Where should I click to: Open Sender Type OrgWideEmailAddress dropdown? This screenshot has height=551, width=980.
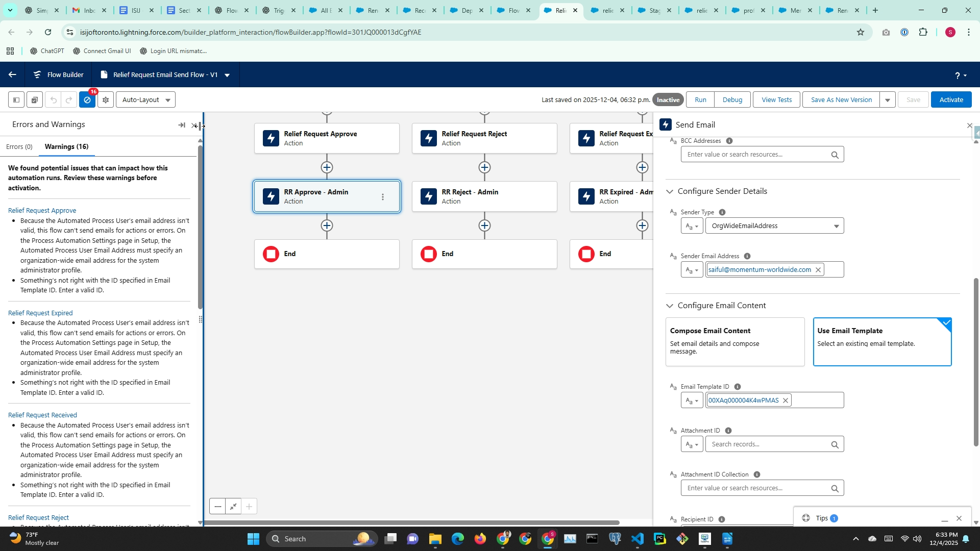pos(774,226)
